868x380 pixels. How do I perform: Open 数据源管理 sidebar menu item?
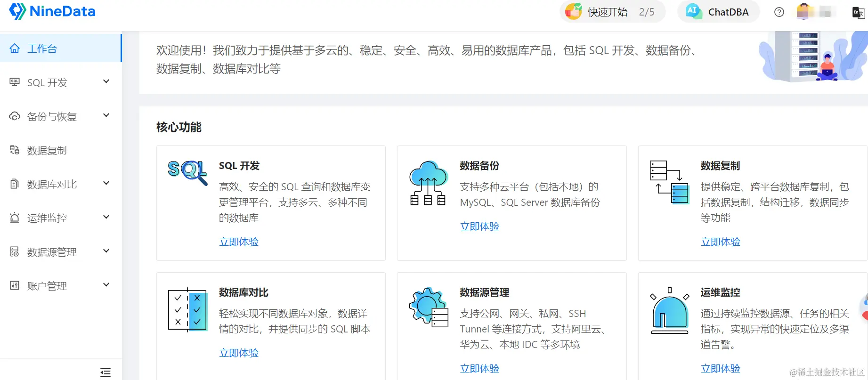61,252
